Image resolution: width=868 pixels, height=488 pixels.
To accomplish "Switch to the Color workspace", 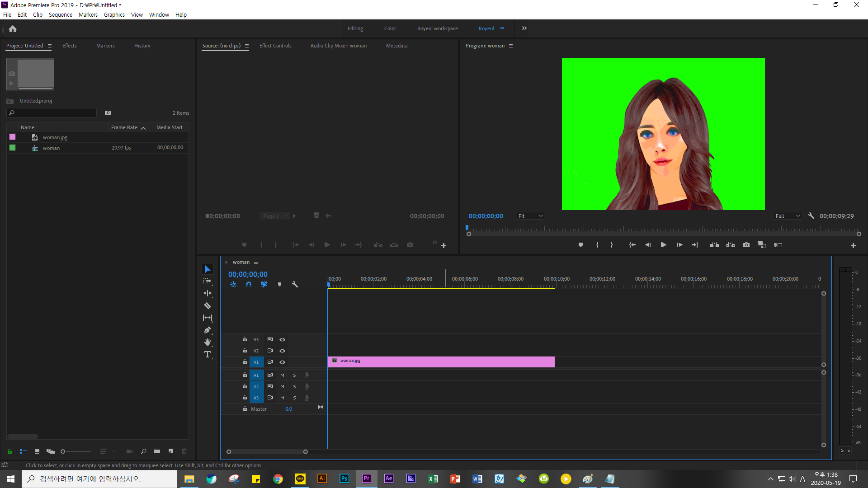I will click(x=390, y=28).
